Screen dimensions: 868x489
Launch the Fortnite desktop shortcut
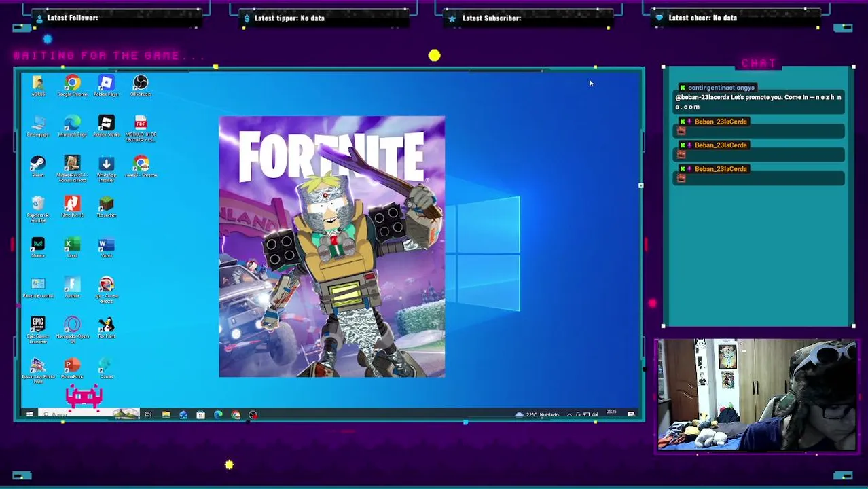[x=72, y=287]
